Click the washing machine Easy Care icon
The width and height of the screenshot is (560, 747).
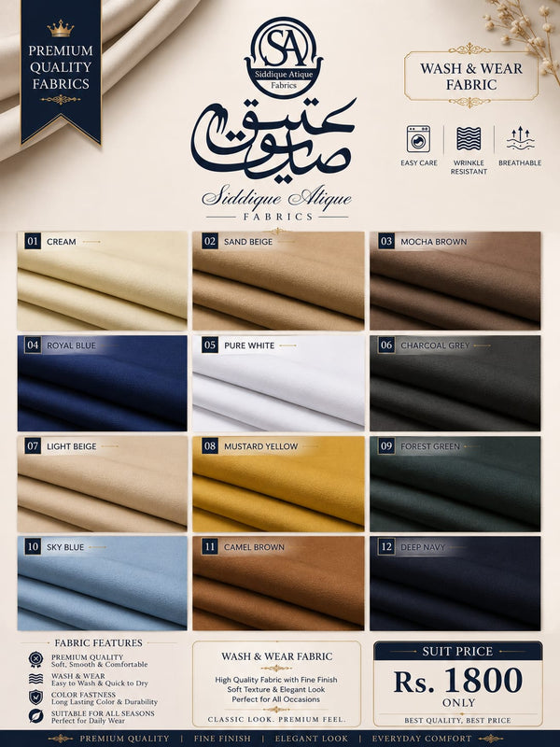(x=418, y=138)
